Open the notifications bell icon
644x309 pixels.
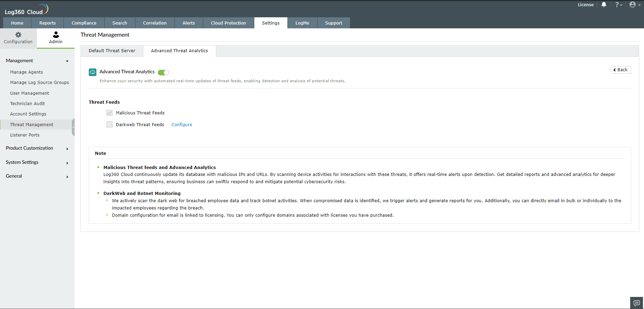point(604,4)
